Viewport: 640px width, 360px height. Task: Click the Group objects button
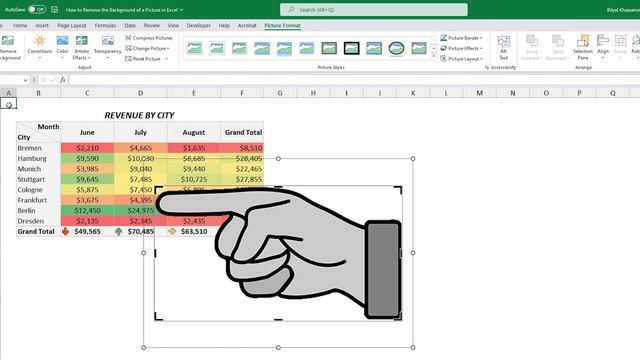(620, 48)
